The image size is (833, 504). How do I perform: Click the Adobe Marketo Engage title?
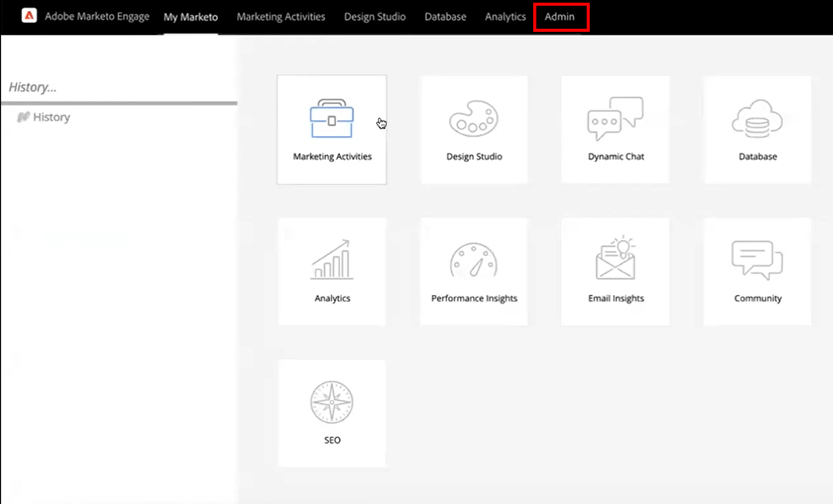point(97,16)
